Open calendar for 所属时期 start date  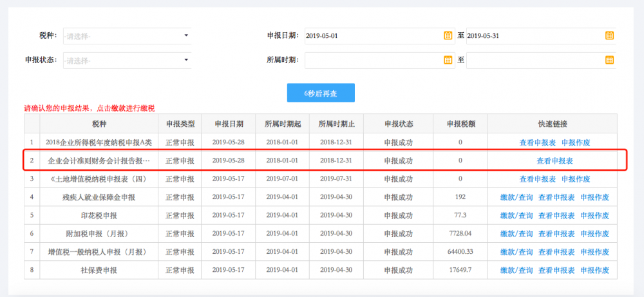pyautogui.click(x=448, y=60)
